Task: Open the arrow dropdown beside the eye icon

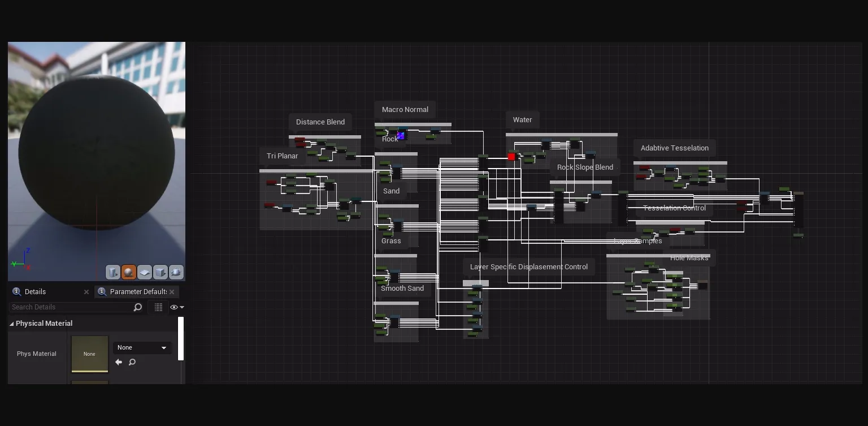Action: (181, 307)
